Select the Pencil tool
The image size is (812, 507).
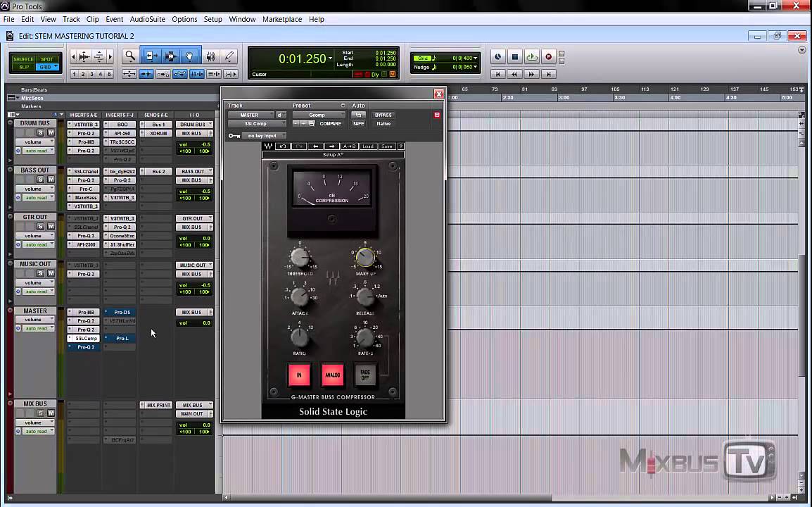229,56
